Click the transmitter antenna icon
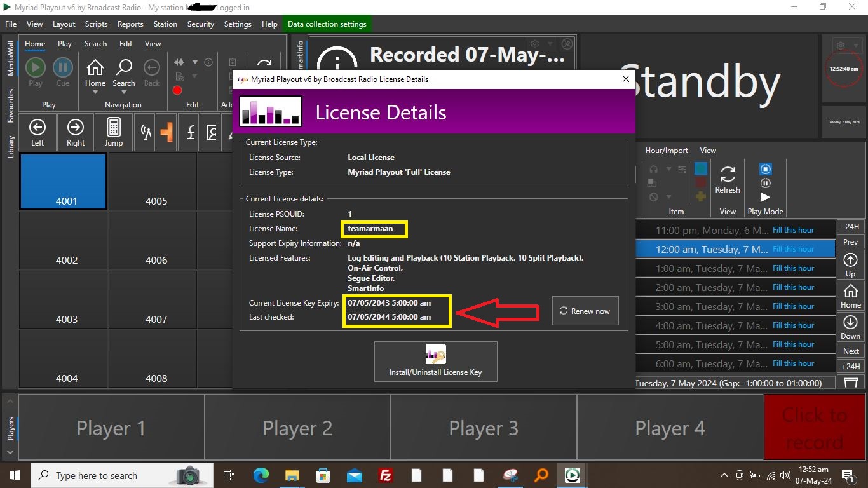868x488 pixels. 146,133
